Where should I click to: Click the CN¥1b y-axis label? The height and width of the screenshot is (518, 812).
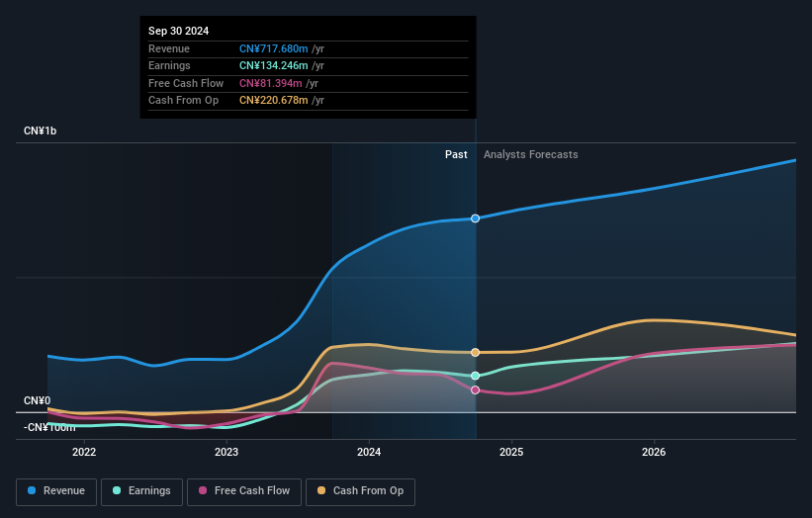click(x=40, y=130)
